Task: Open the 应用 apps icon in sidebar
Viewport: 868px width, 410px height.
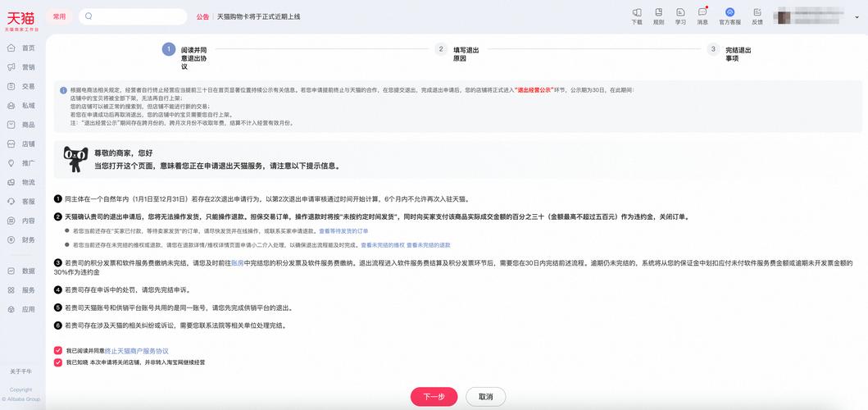Action: [11, 309]
